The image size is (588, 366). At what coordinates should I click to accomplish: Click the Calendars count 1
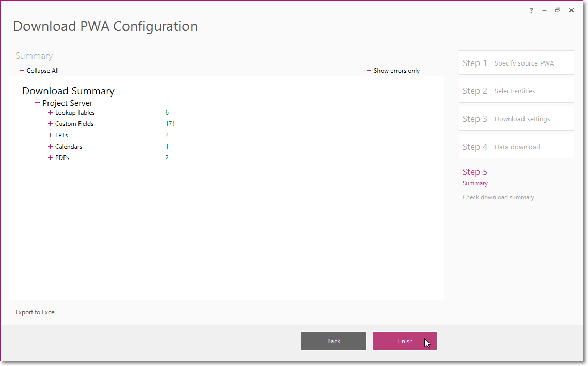[167, 147]
